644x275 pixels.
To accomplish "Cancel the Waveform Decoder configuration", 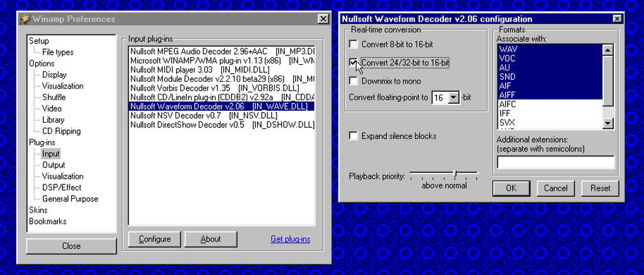I will 556,188.
